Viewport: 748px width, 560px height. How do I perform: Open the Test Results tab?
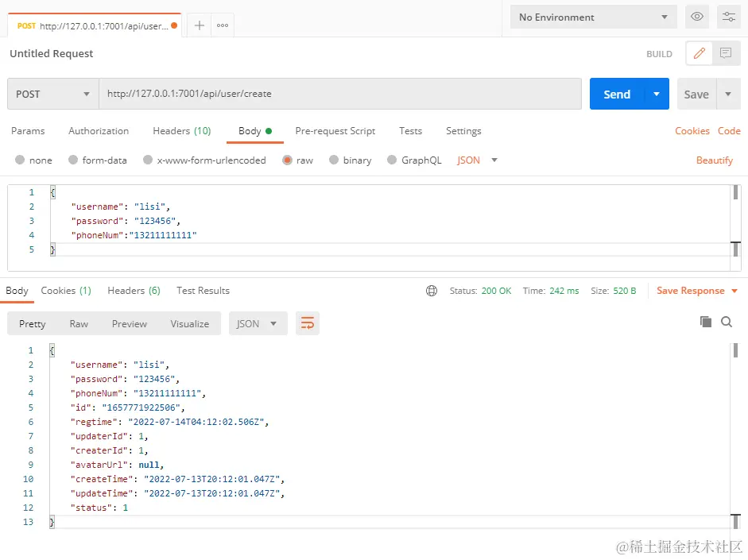(x=203, y=291)
